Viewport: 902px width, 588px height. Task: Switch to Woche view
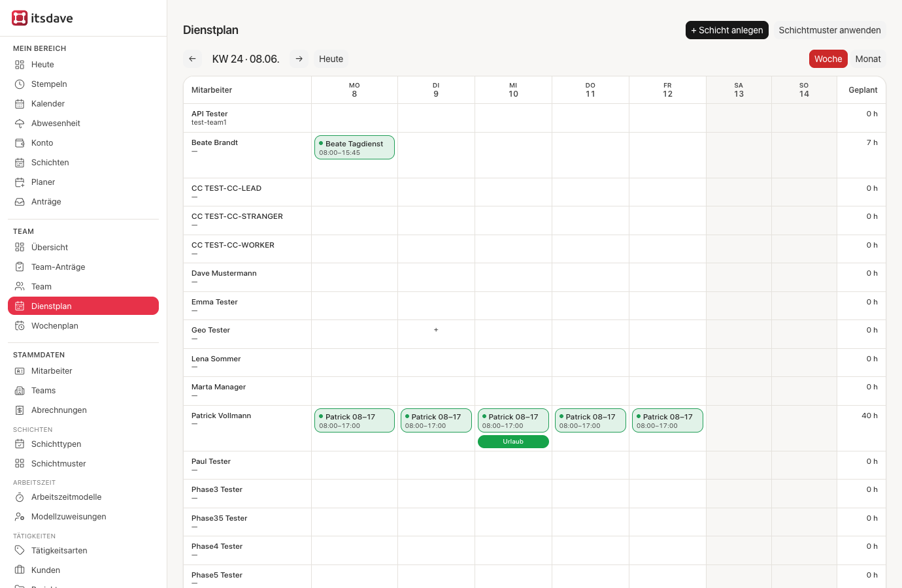coord(828,59)
